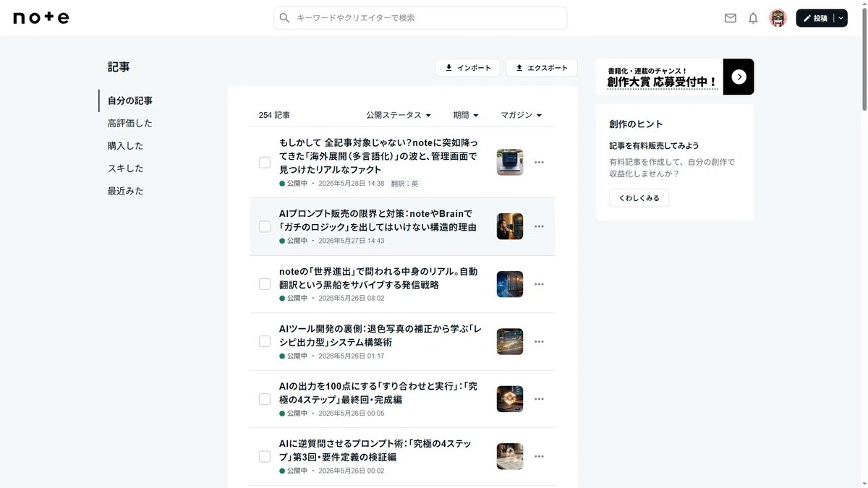The image size is (868, 488).
Task: Open the notifications bell icon
Action: tap(753, 18)
